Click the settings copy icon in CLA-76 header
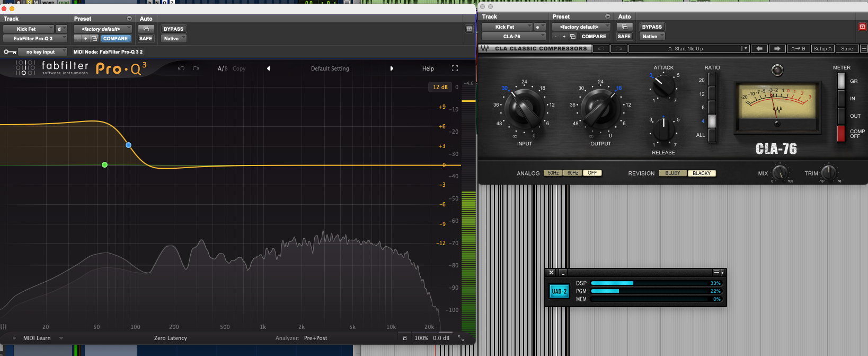 click(573, 37)
